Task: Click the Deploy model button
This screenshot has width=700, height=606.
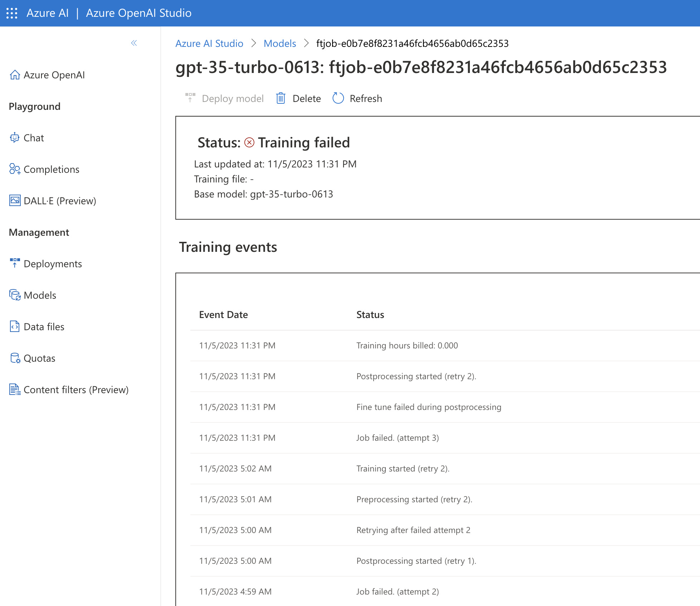Action: coord(224,98)
